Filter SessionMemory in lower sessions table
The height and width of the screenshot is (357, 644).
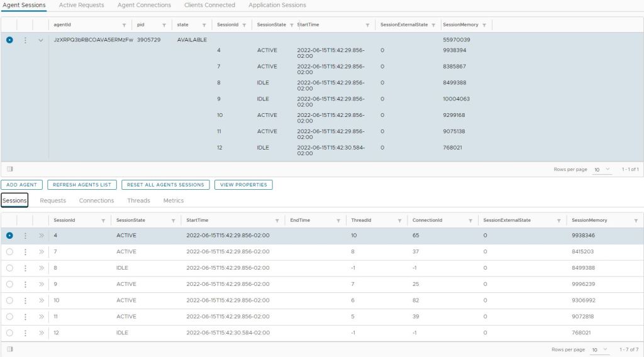click(636, 221)
